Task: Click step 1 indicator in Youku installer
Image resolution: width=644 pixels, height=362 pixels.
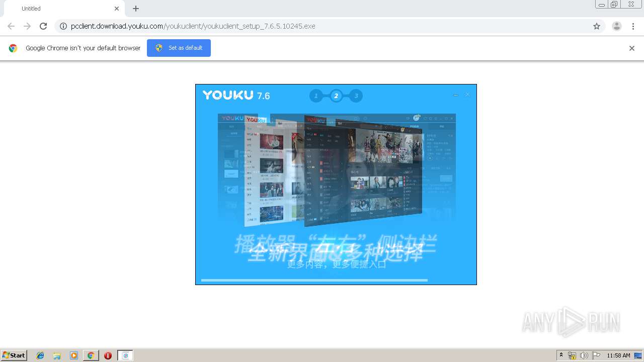Action: click(x=316, y=96)
